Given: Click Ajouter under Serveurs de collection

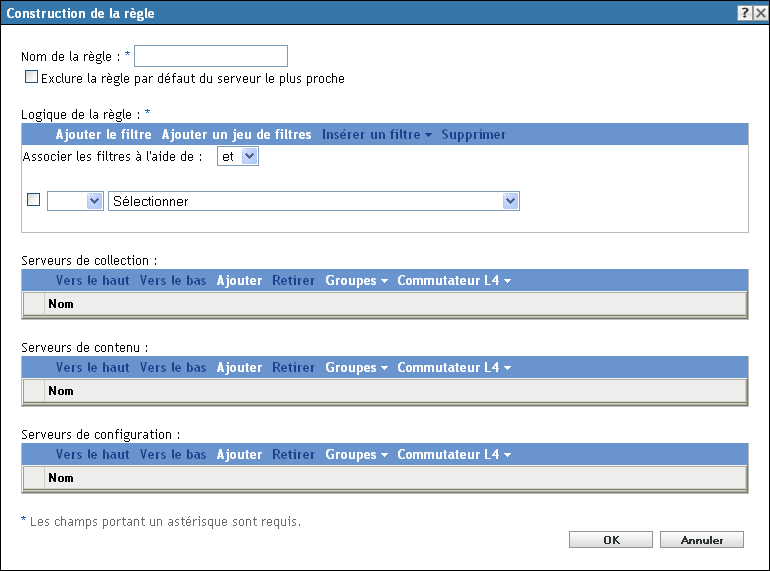Looking at the screenshot, I should tap(239, 280).
